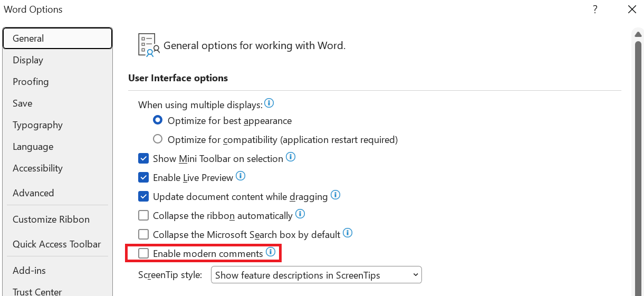Click the options pane vertical scrollbar

(638, 168)
